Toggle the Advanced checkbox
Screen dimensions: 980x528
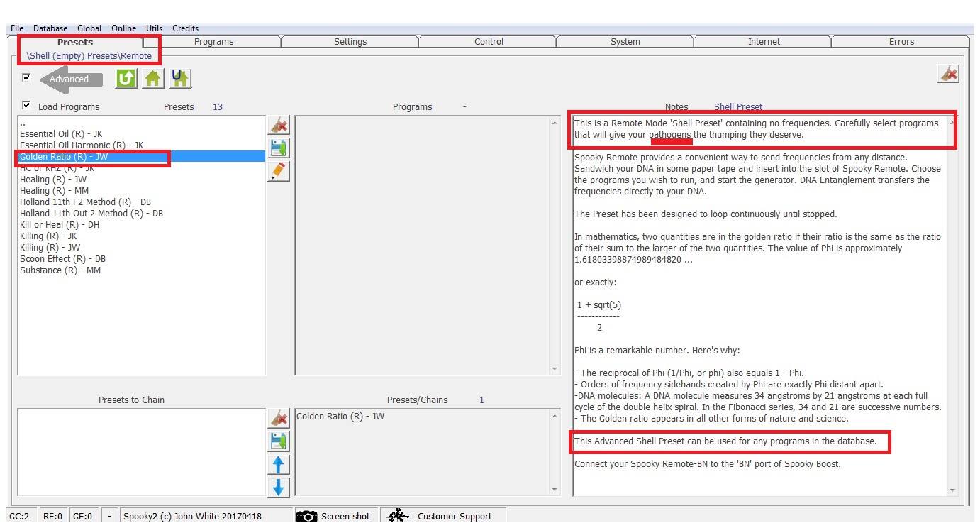(x=26, y=77)
